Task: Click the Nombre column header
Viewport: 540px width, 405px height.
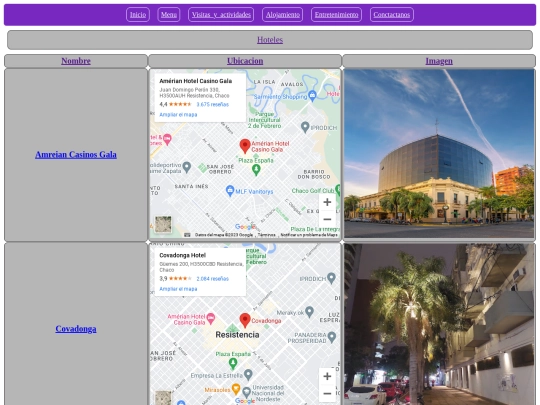Action: click(x=76, y=61)
